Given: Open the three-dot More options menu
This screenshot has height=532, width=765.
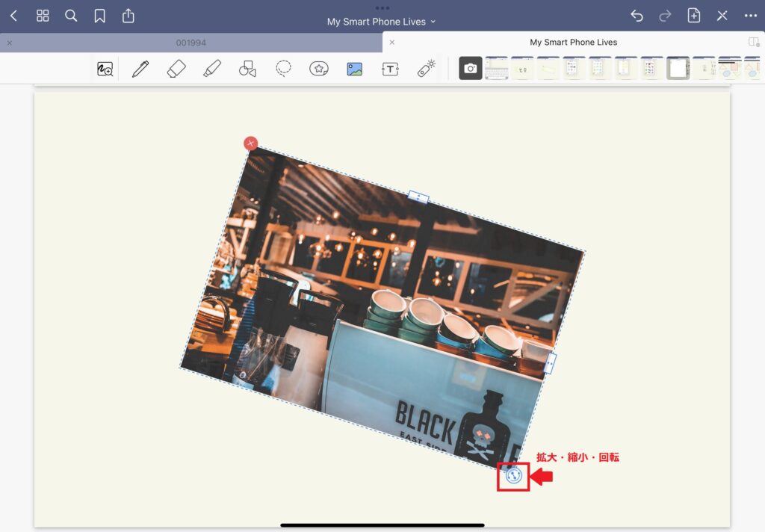Looking at the screenshot, I should coord(750,16).
